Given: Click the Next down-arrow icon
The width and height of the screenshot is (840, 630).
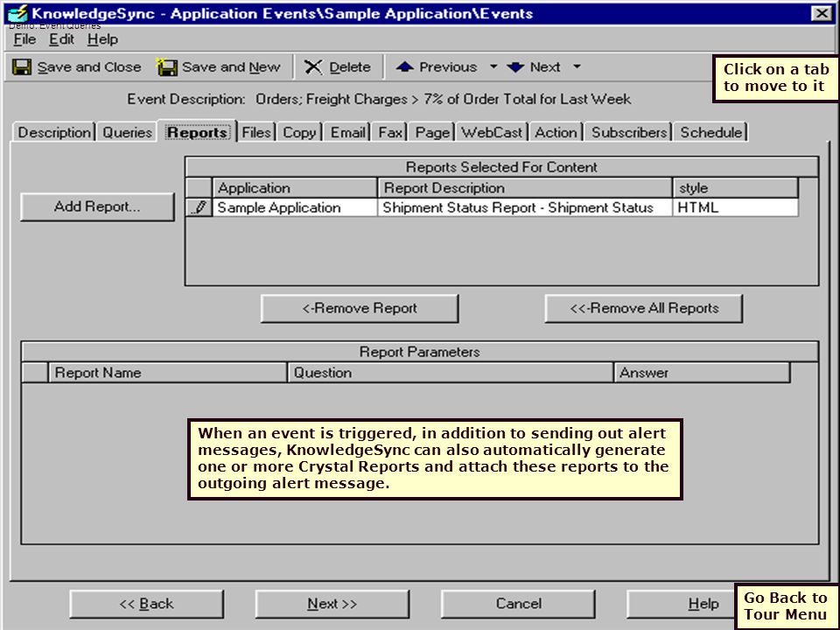Looking at the screenshot, I should 515,67.
